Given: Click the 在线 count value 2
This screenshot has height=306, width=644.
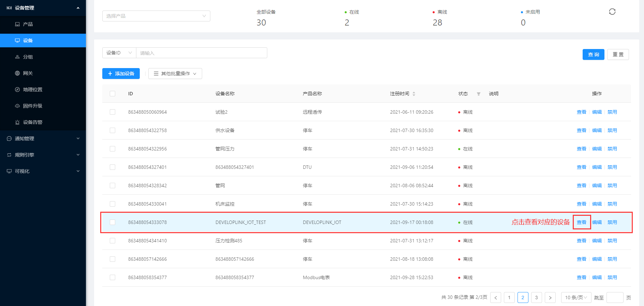Looking at the screenshot, I should pyautogui.click(x=347, y=22).
